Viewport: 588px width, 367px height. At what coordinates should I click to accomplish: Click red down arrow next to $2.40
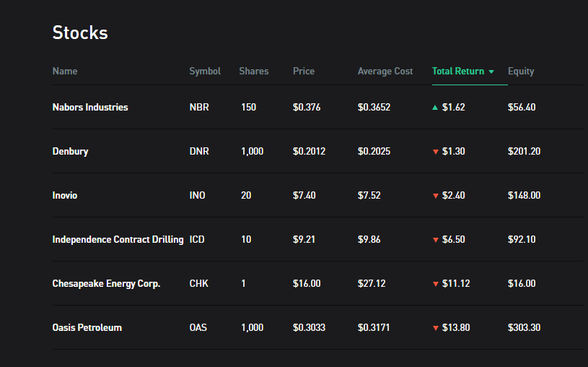[435, 196]
